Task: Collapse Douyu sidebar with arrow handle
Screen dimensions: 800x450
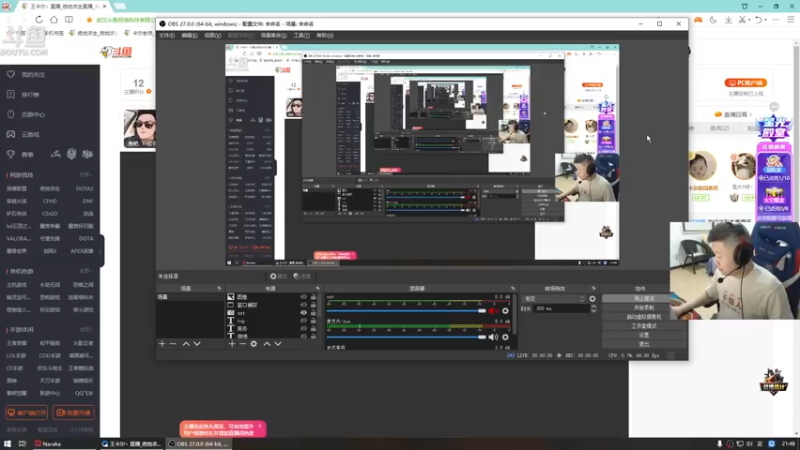Action: pos(101,251)
